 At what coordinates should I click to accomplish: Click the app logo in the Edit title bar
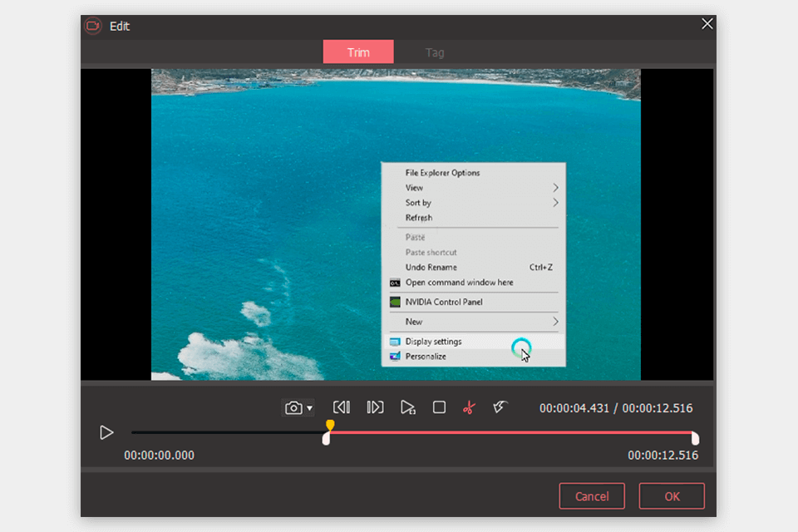(x=94, y=26)
